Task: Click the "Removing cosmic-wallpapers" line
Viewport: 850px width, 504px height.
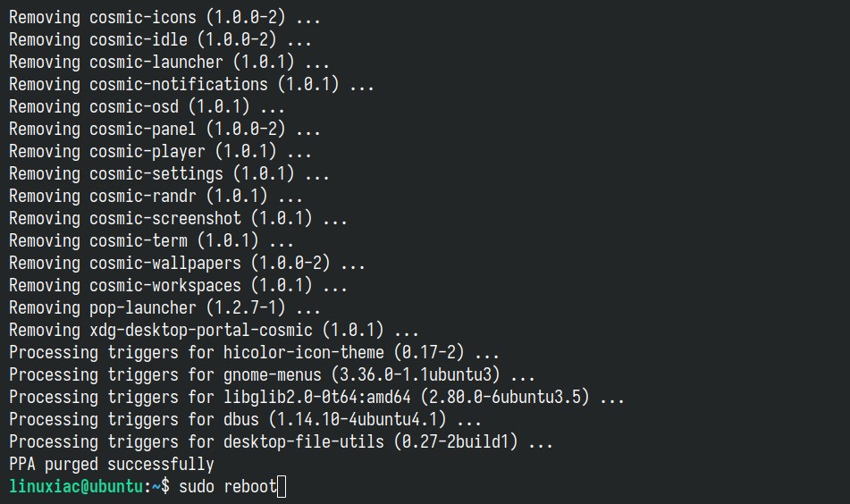Action: point(188,264)
